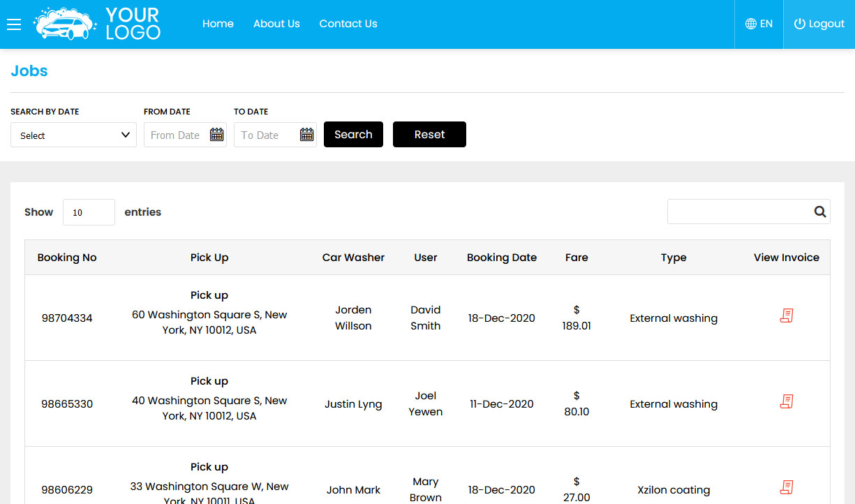Click the 40 Washington Square S address
The image size is (855, 504).
point(209,408)
